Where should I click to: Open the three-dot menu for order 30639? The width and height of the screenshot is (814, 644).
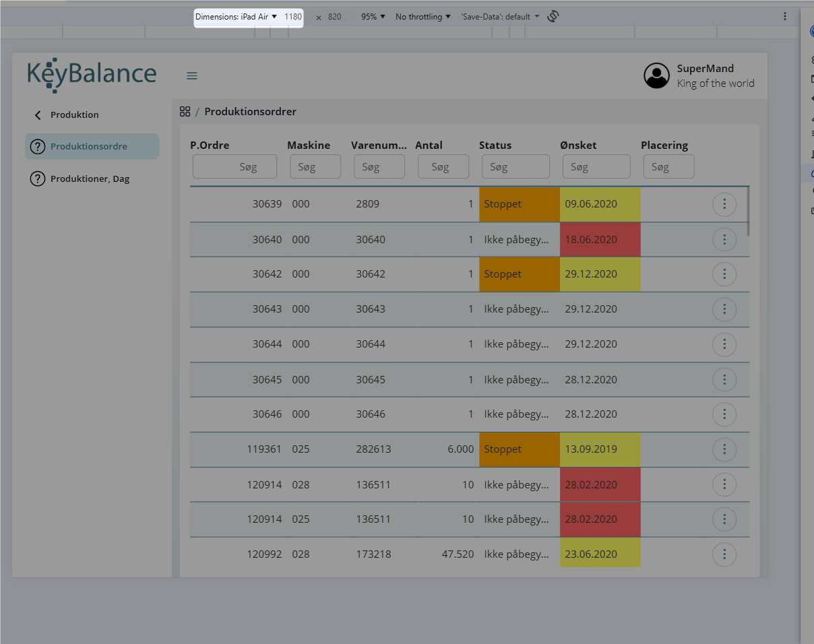click(x=724, y=204)
